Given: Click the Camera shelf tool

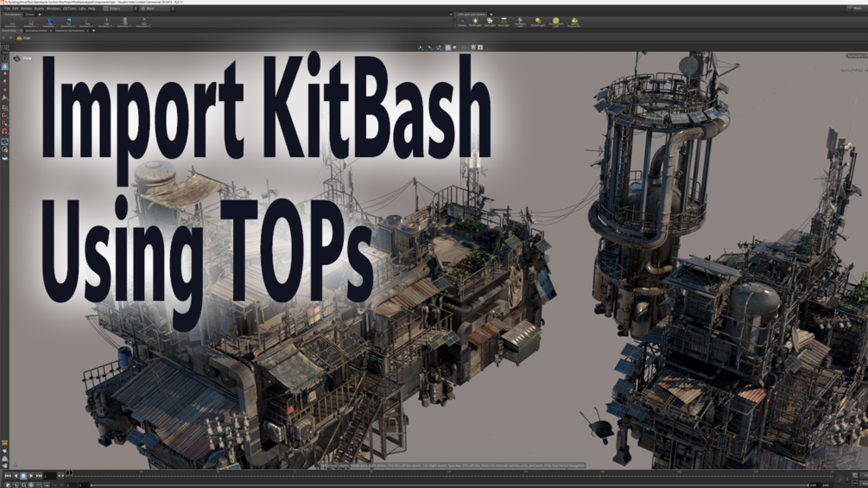Looking at the screenshot, I should (x=462, y=22).
